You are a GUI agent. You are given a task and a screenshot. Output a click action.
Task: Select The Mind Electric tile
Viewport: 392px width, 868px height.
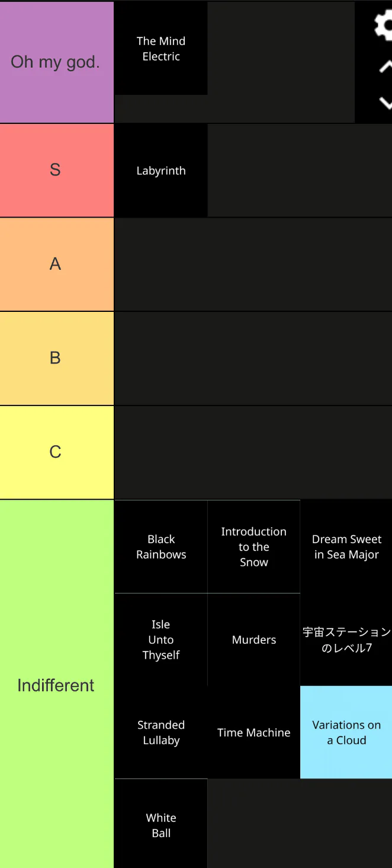click(161, 49)
